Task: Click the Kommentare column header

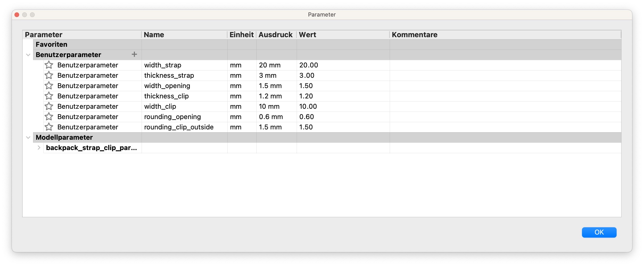Action: click(x=505, y=35)
